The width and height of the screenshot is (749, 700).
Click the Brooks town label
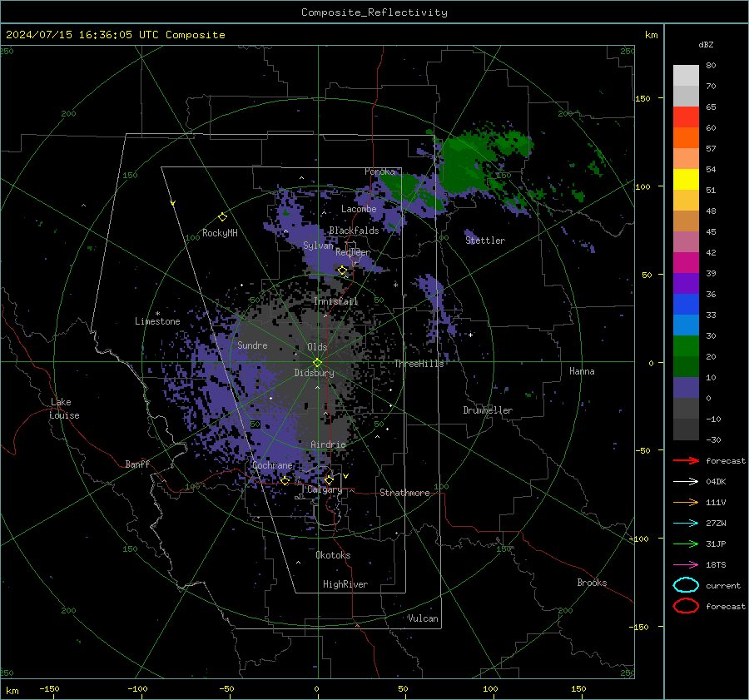592,583
